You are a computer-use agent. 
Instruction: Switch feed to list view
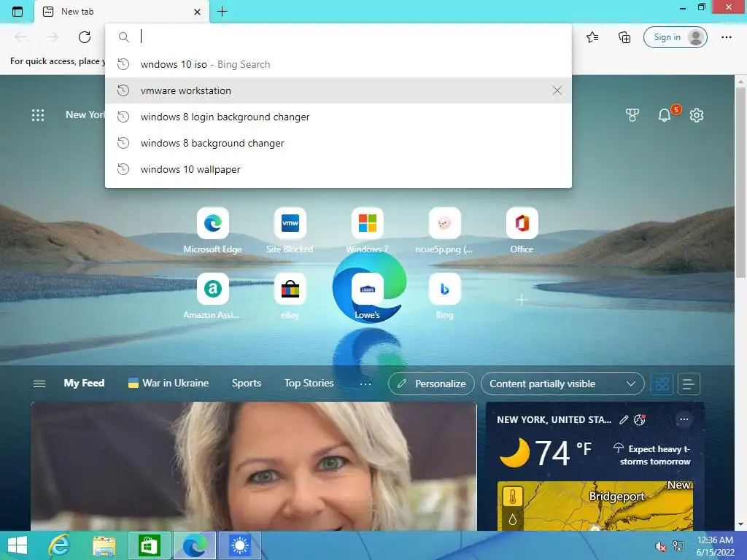689,384
